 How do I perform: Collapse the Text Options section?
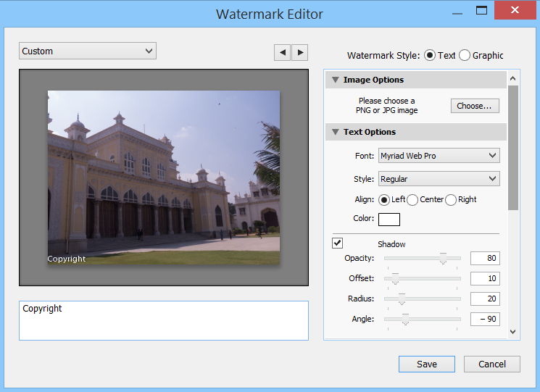pyautogui.click(x=336, y=132)
